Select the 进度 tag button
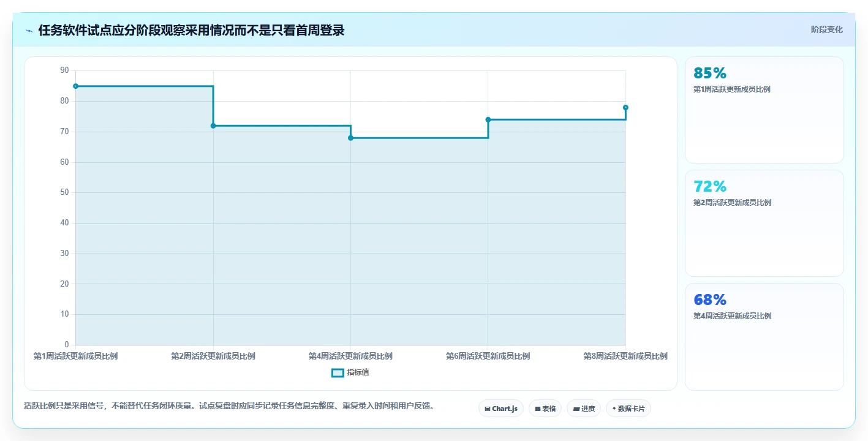Viewport: 868px width, 441px height. [x=584, y=409]
